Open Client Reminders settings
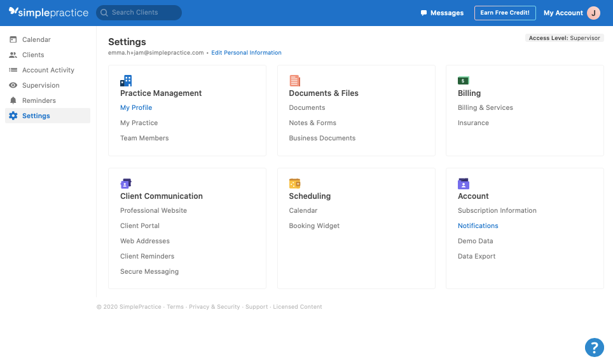Screen dimensions: 613x364 (147, 256)
